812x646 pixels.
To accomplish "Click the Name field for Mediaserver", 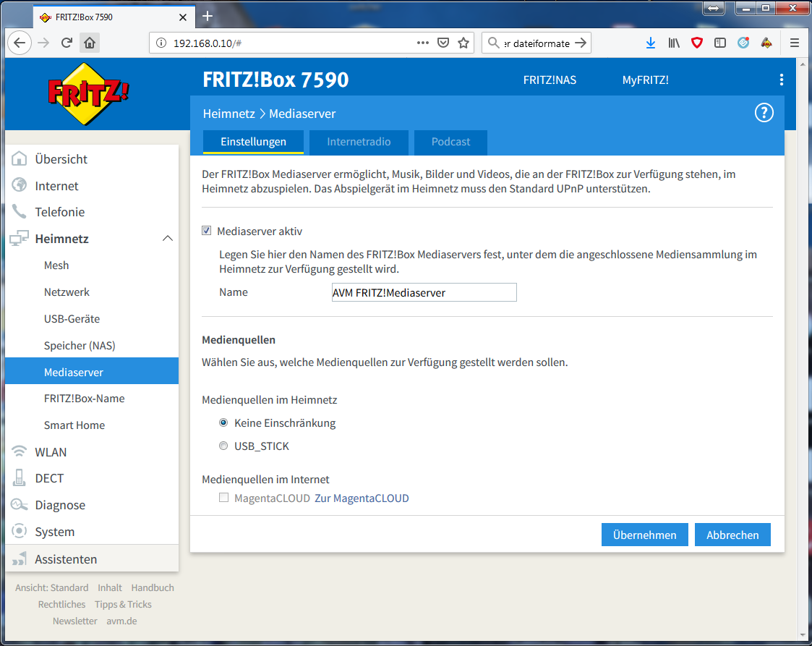I will [x=424, y=292].
